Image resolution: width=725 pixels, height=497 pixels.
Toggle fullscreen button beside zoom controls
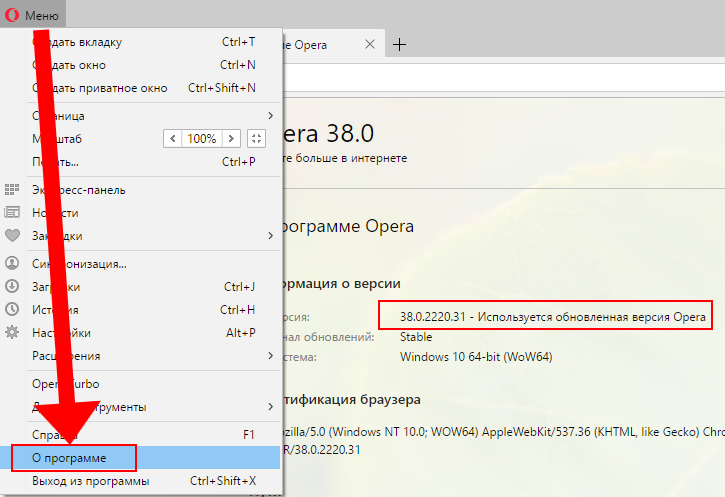point(257,138)
